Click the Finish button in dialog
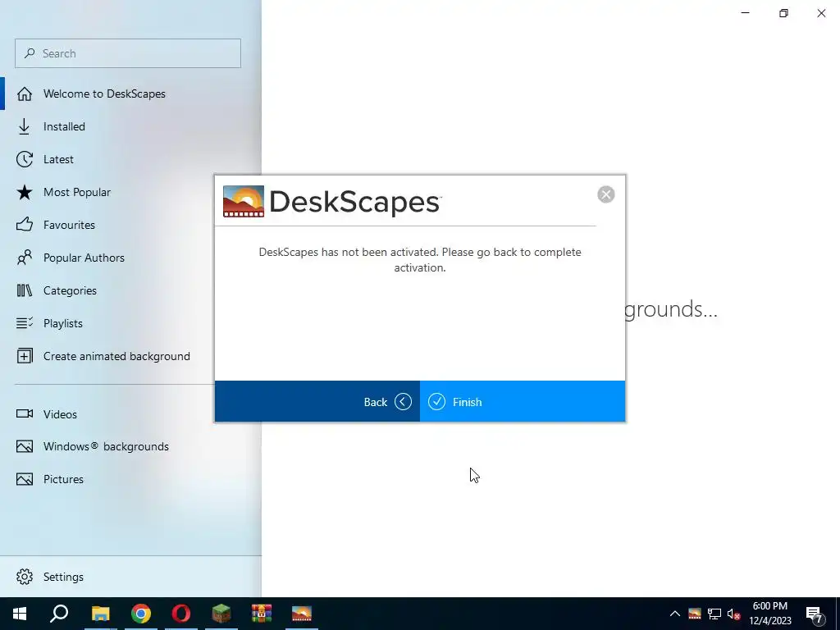Viewport: 840px width, 630px height. pyautogui.click(x=523, y=402)
